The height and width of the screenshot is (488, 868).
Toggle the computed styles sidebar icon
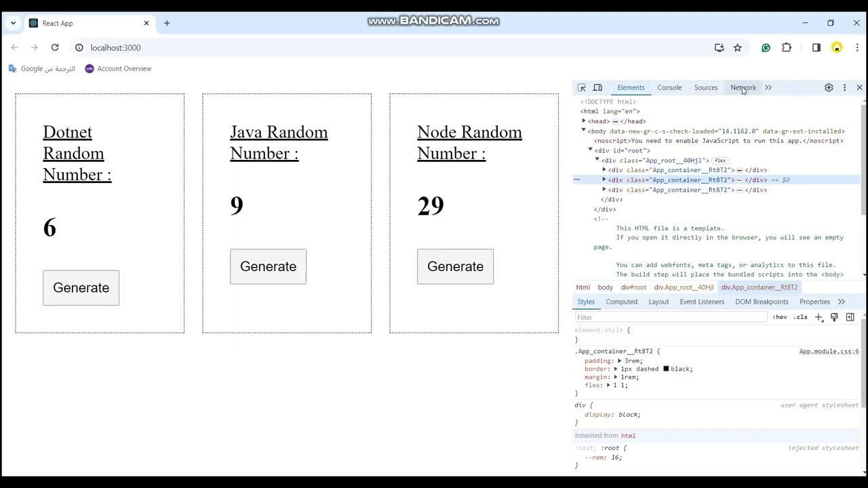[x=850, y=317]
